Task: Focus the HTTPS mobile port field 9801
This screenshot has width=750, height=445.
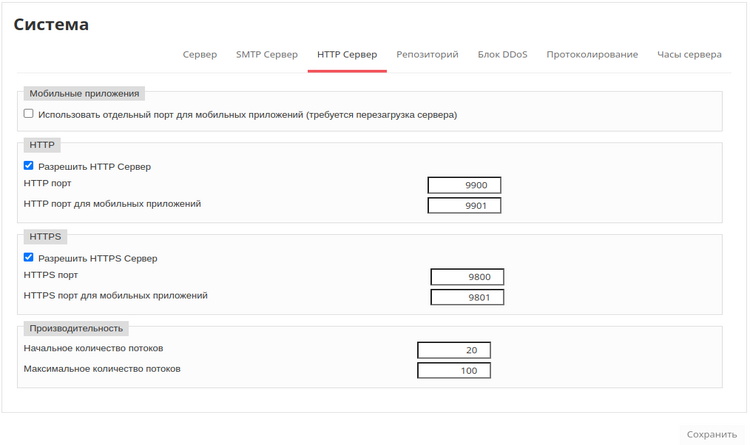Action: 467,297
